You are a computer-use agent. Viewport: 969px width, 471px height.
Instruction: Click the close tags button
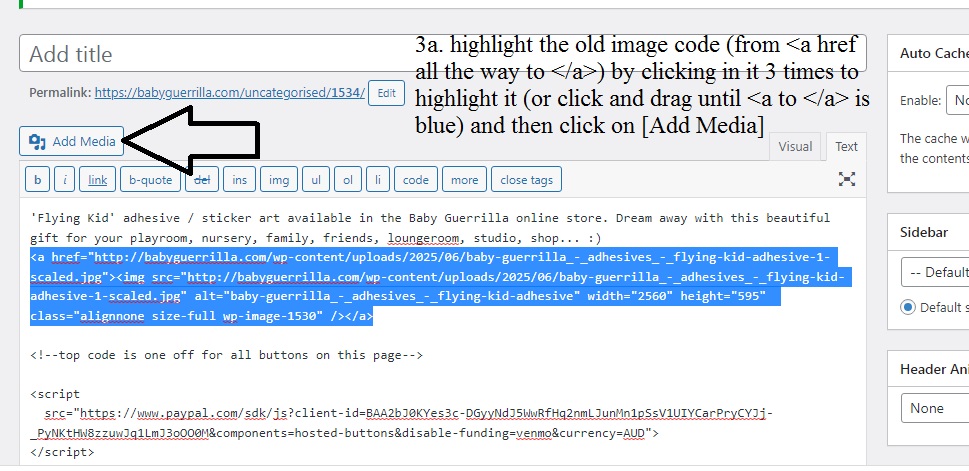pyautogui.click(x=527, y=180)
